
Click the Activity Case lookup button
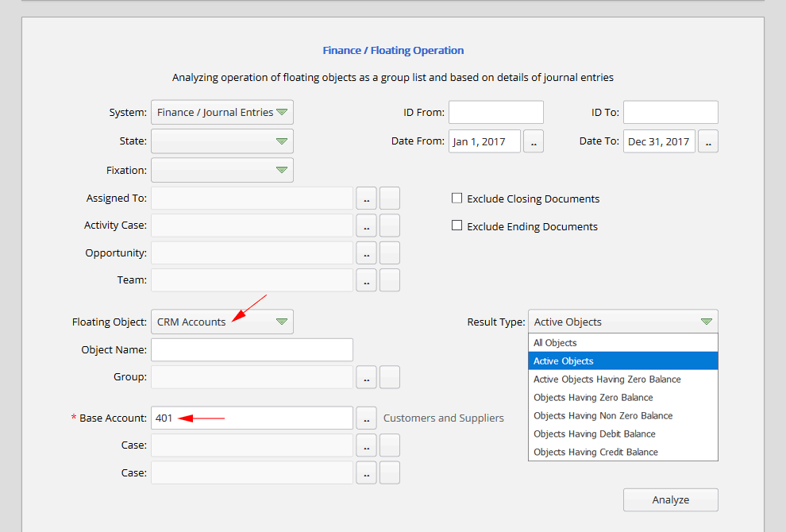(x=366, y=226)
